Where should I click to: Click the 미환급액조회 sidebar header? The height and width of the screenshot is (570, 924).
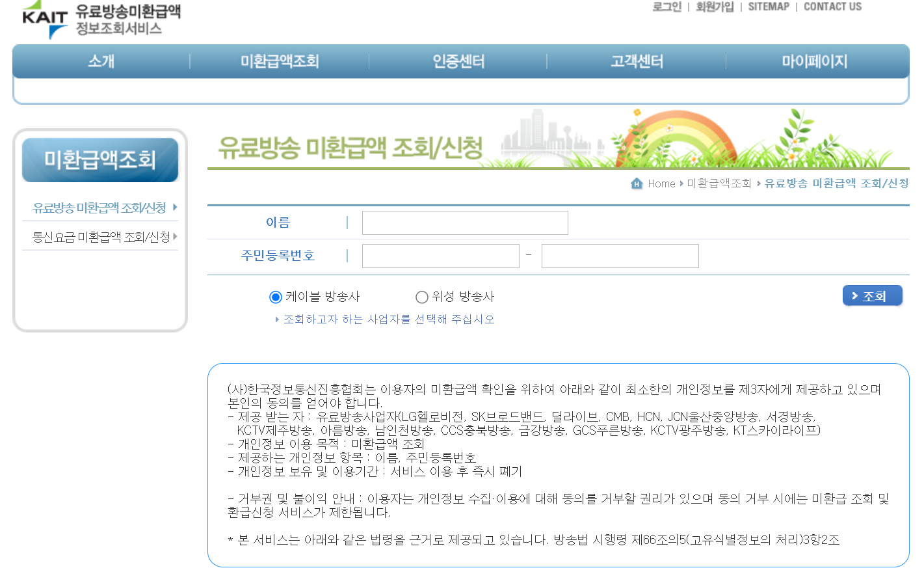click(x=100, y=160)
